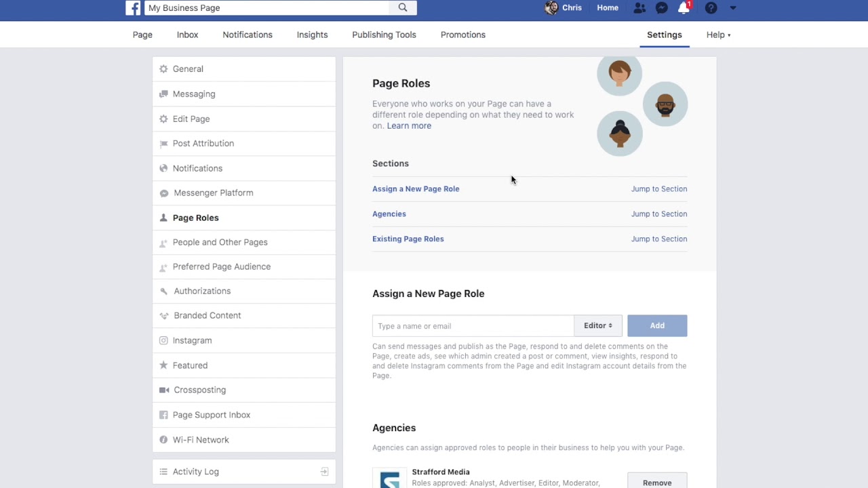Select Post Attribution settings item

point(244,144)
